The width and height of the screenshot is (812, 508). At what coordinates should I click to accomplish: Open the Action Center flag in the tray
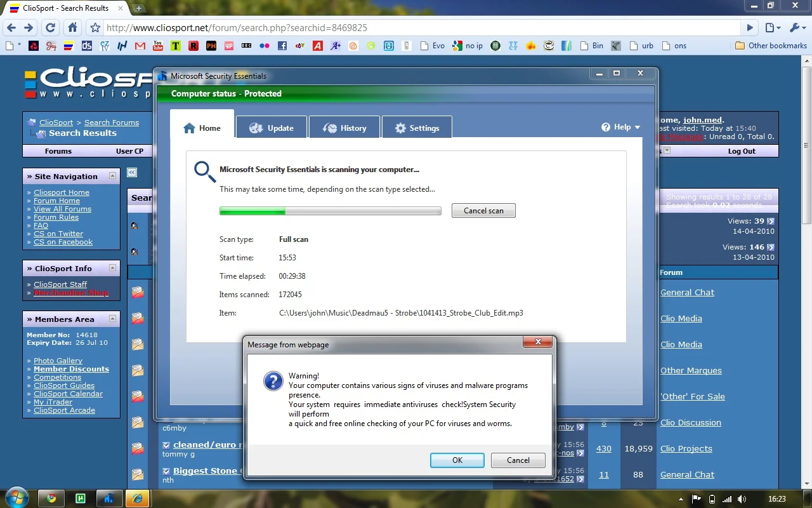pyautogui.click(x=696, y=499)
